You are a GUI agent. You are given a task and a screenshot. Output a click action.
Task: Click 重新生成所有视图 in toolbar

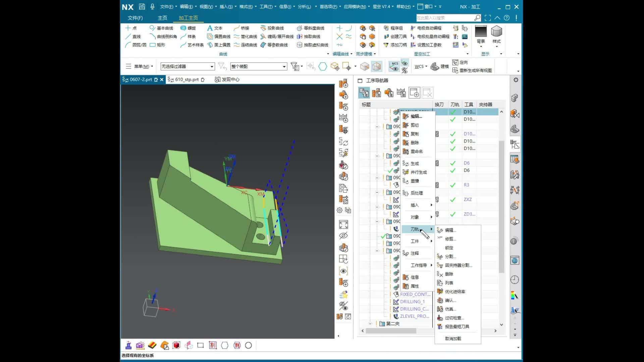[x=472, y=70]
